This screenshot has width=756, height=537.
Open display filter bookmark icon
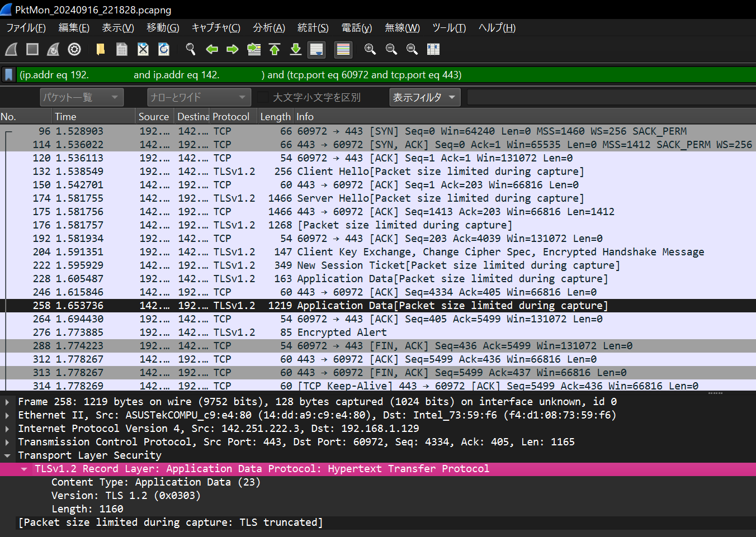tap(9, 75)
